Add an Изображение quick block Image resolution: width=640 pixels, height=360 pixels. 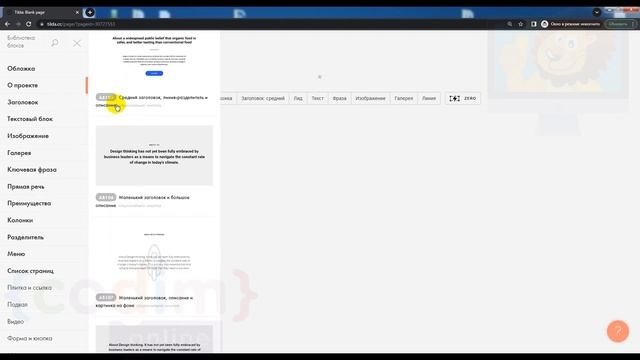point(370,98)
